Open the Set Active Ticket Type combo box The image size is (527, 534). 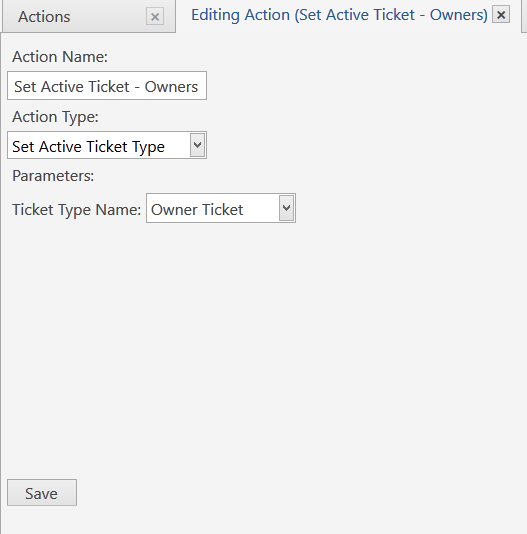point(107,145)
